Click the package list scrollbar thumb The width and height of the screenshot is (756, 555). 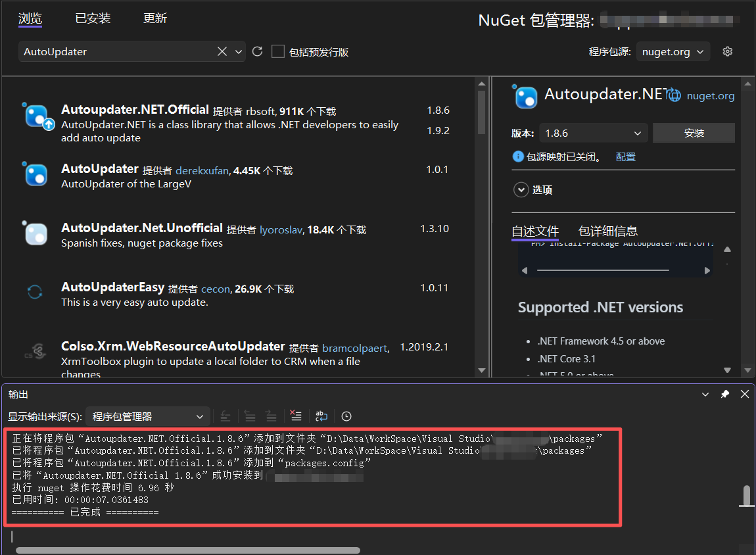[x=481, y=112]
